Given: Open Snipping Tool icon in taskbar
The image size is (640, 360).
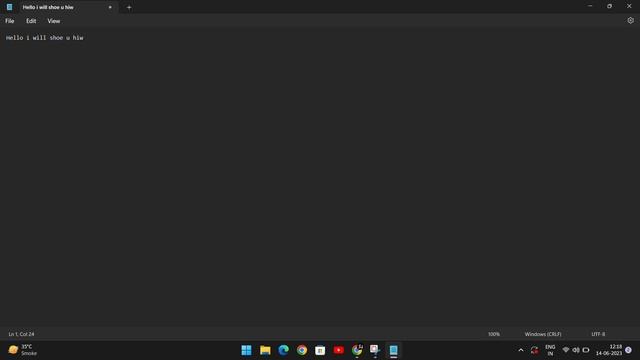Looking at the screenshot, I should [x=375, y=350].
